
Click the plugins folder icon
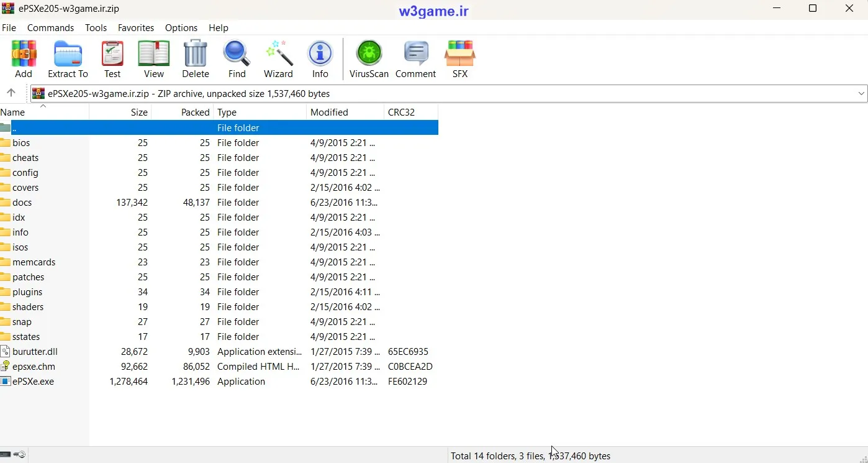click(x=5, y=291)
